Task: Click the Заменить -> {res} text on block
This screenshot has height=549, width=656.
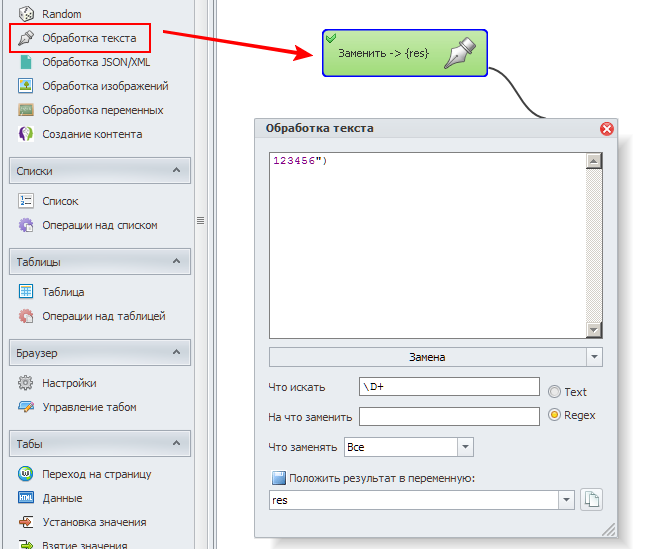Action: pos(383,53)
